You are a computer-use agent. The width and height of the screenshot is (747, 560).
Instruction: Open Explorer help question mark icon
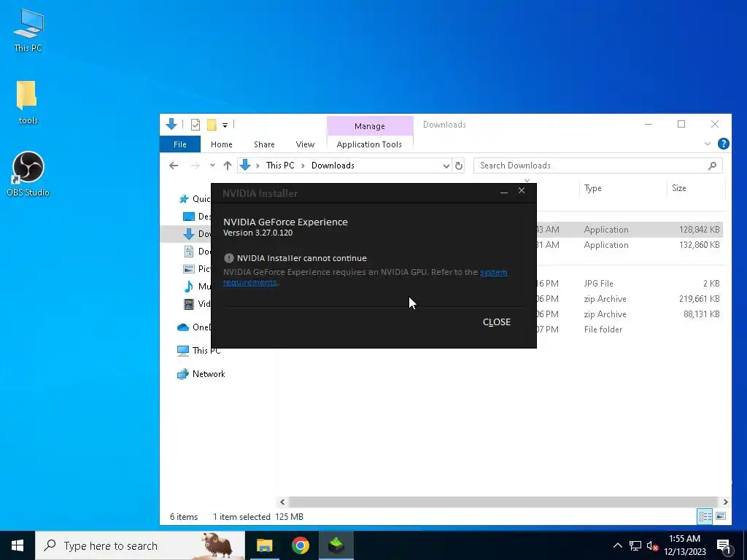pos(723,144)
